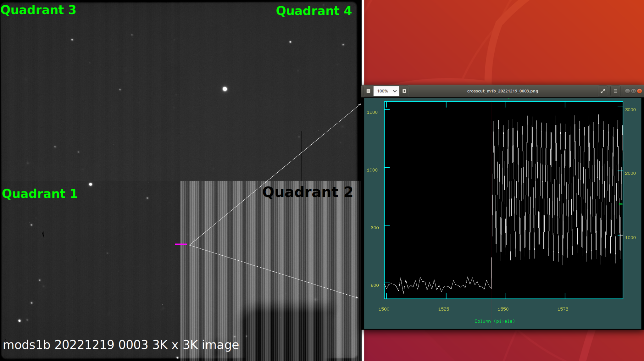Click the zoom in button in image viewer
644x361 pixels.
(x=404, y=91)
